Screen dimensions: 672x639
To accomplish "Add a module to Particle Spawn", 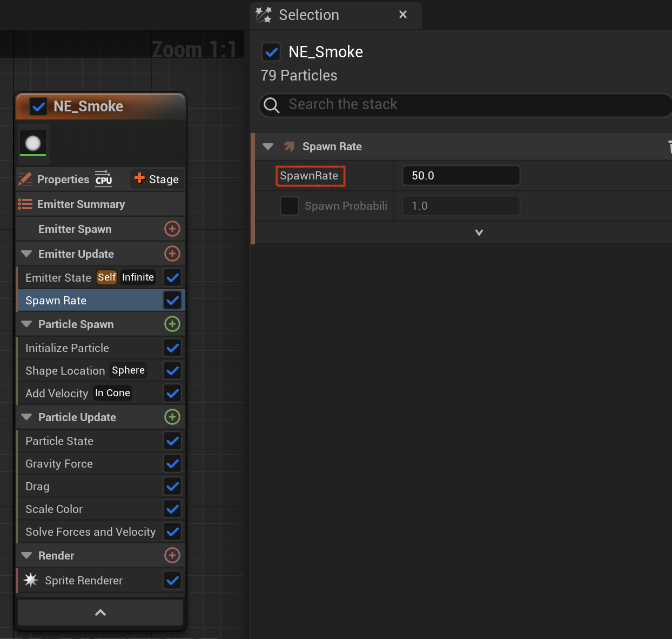I will (x=172, y=324).
